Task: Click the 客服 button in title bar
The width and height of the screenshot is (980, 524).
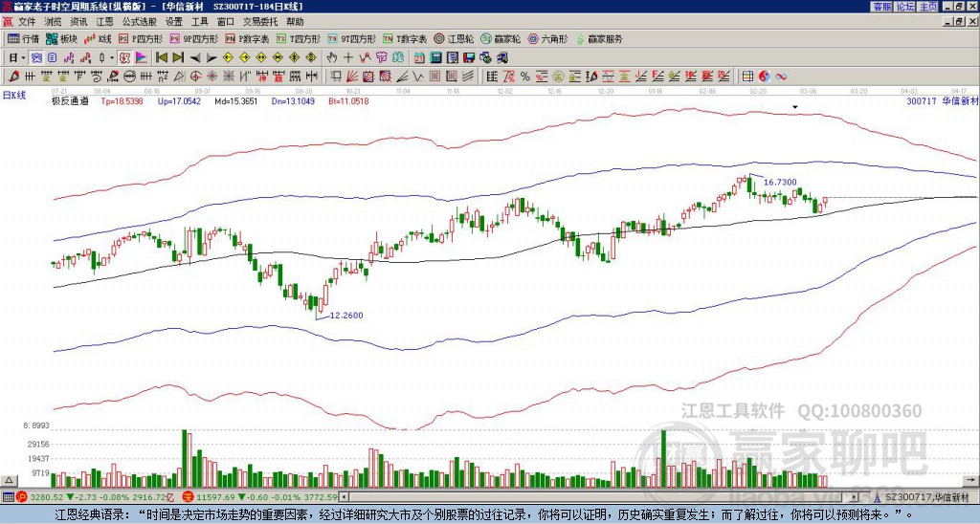Action: tap(882, 6)
